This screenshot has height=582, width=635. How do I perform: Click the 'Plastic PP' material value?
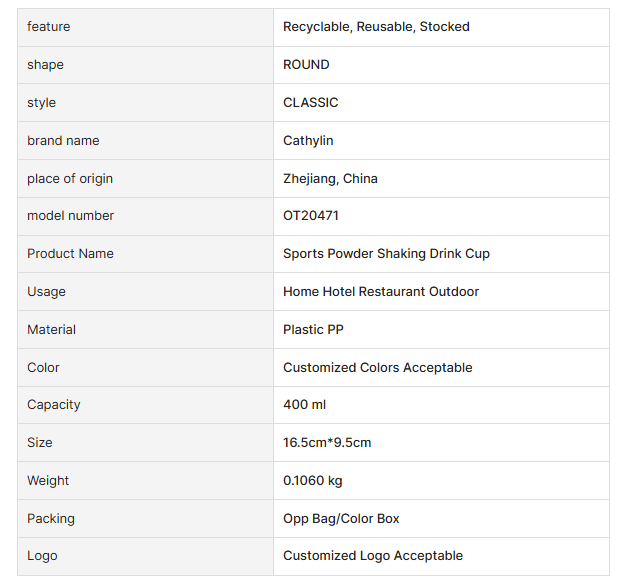point(313,330)
